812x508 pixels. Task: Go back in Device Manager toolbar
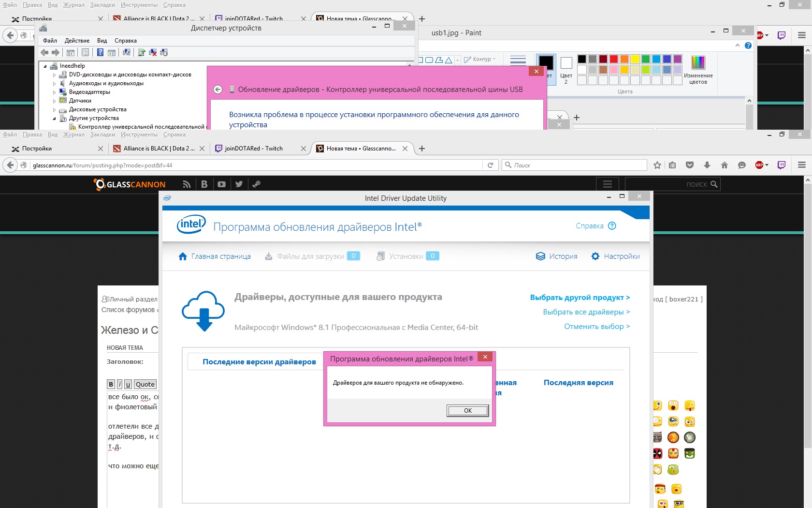(44, 52)
